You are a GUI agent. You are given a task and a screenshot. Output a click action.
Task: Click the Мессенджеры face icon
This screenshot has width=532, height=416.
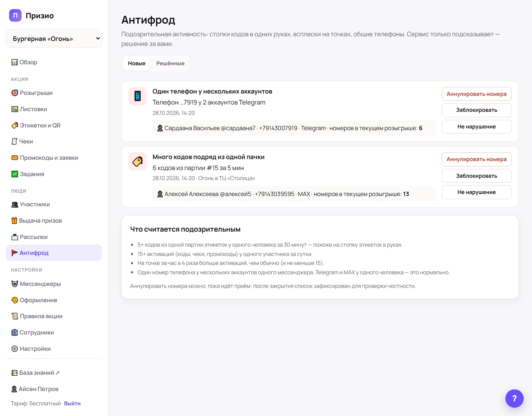click(x=15, y=284)
